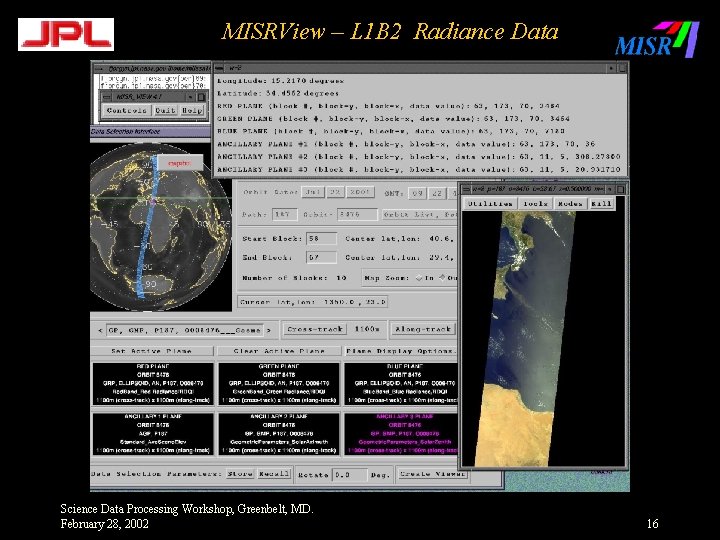
Task: Select the BLUE PLANE panel
Action: coord(401,384)
